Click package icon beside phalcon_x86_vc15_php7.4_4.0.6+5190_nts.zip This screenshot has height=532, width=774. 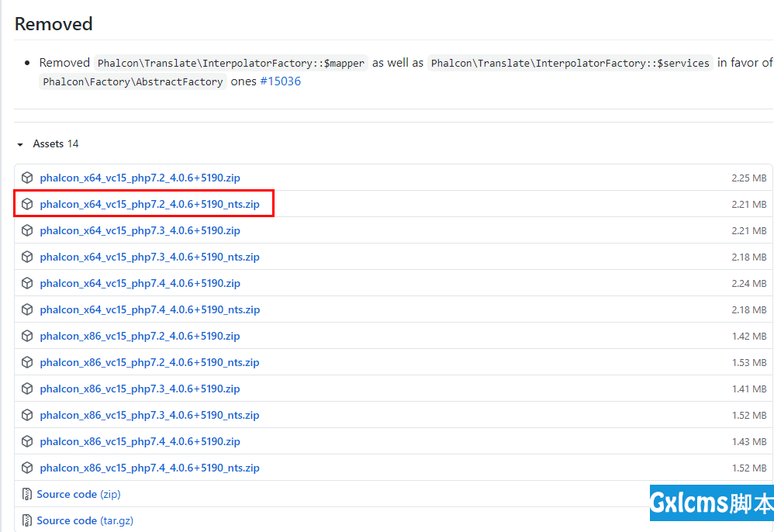pos(27,468)
